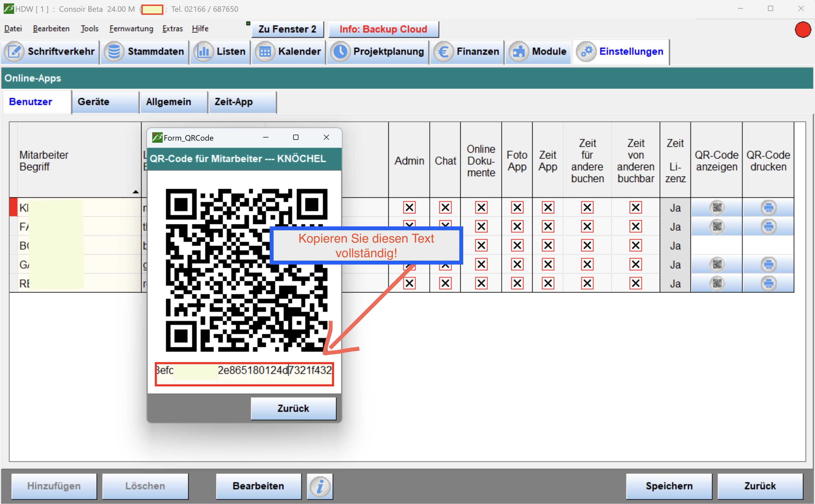This screenshot has width=815, height=504.
Task: Click the blue info icon button
Action: (320, 486)
